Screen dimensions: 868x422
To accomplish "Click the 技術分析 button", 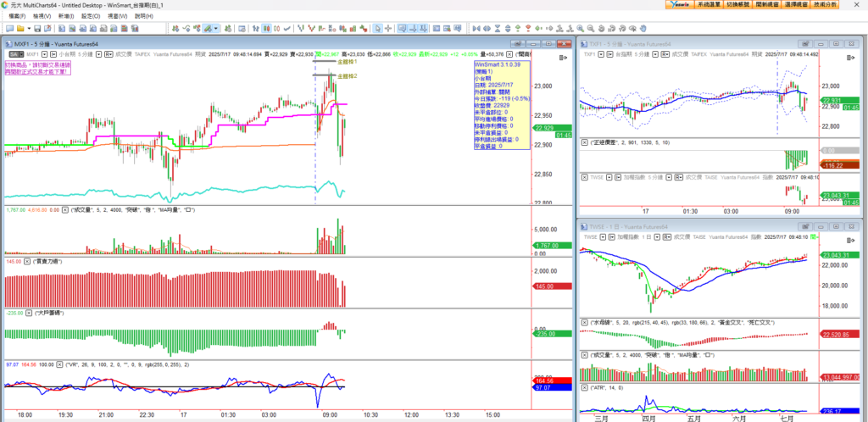I will click(826, 4).
